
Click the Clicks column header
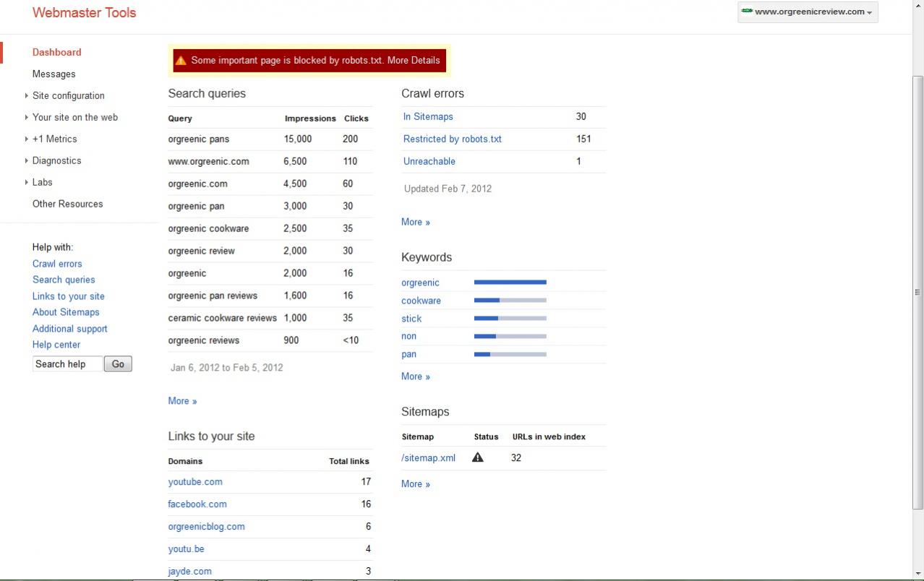(356, 119)
